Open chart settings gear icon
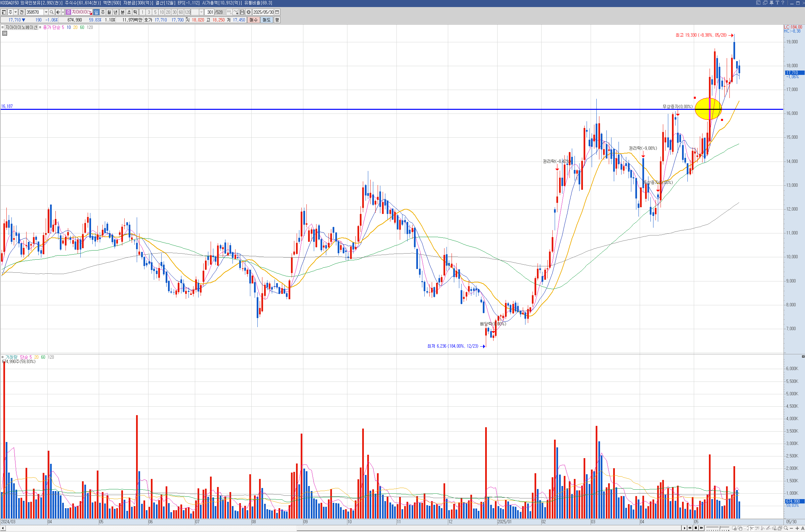The height and width of the screenshot is (532, 805). tap(249, 12)
